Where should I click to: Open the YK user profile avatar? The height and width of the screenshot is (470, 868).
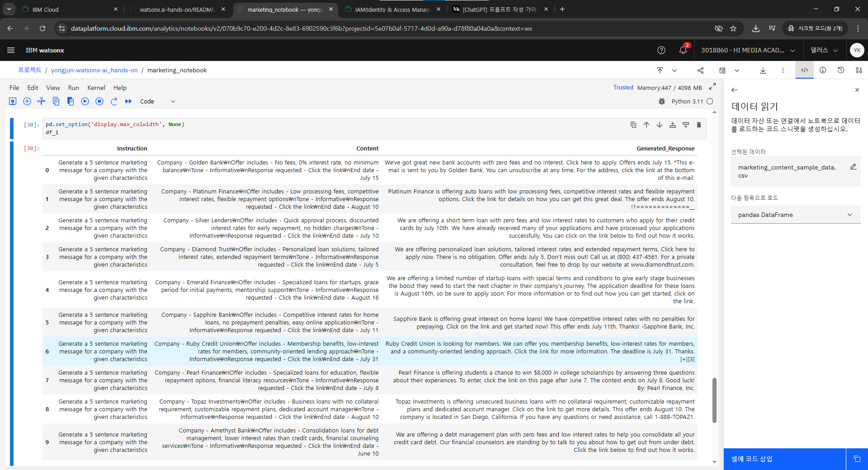pyautogui.click(x=857, y=50)
